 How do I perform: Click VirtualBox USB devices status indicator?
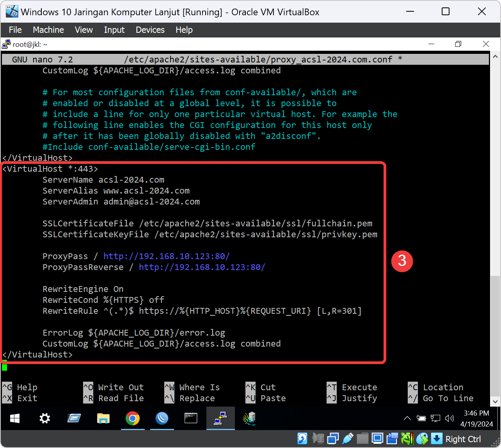(x=348, y=439)
